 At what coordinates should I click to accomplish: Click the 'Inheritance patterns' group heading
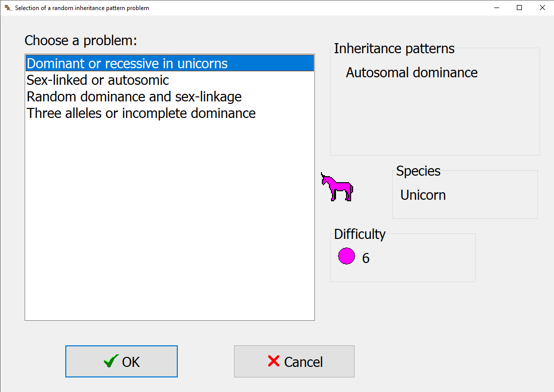[x=394, y=49]
